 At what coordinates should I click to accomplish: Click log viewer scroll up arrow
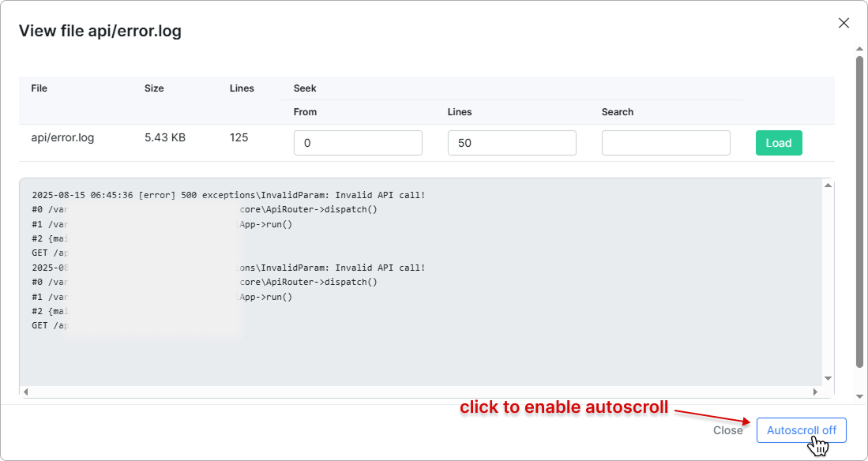coord(828,186)
